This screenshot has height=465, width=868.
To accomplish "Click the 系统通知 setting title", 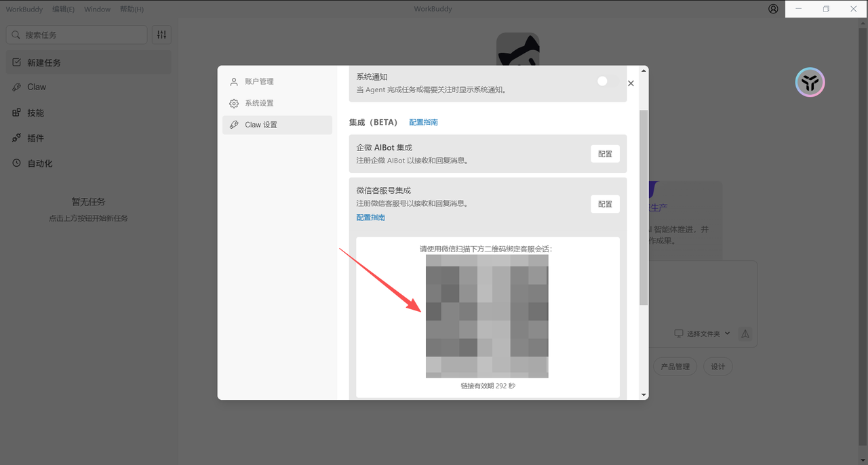I will tap(372, 77).
